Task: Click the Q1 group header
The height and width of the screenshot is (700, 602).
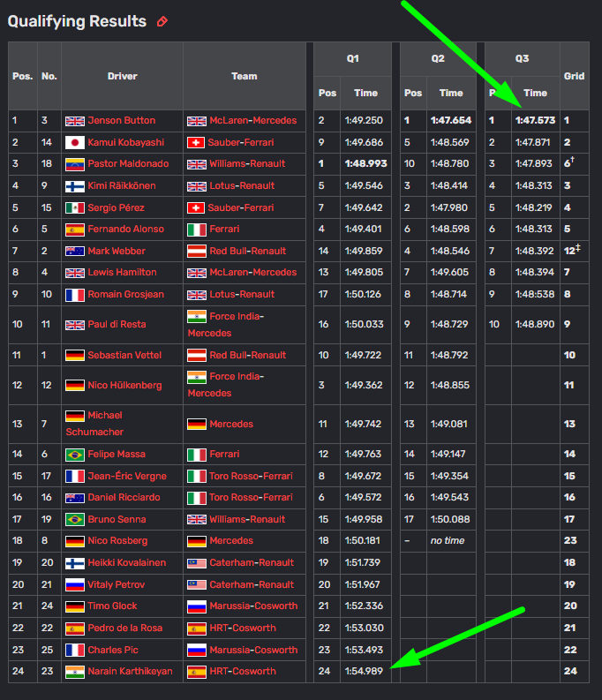Action: tap(352, 58)
